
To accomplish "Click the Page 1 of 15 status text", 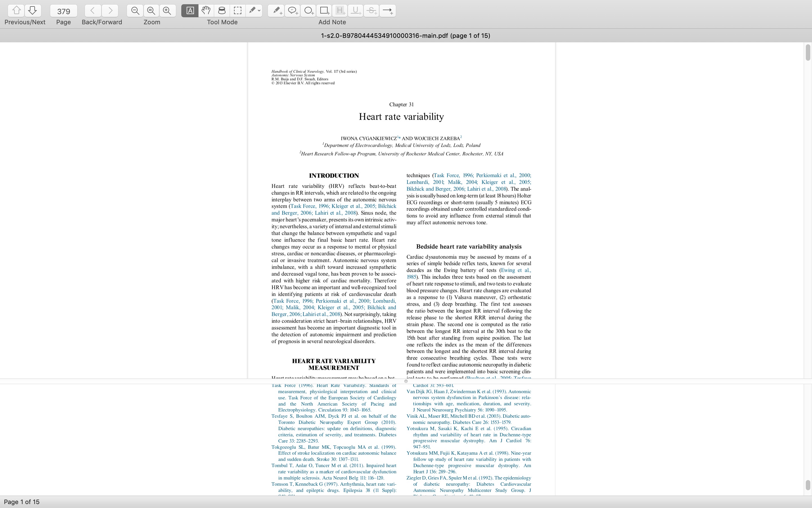I will (x=22, y=502).
